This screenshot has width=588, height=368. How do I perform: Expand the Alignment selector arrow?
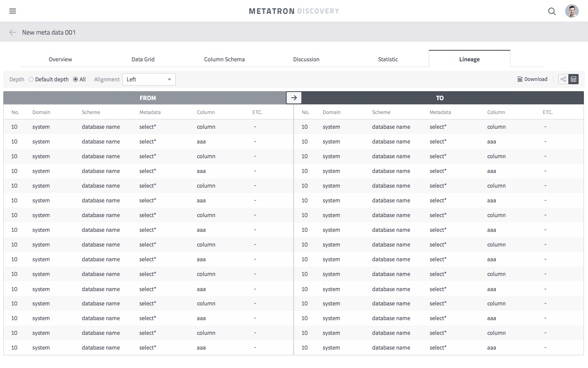tap(169, 79)
